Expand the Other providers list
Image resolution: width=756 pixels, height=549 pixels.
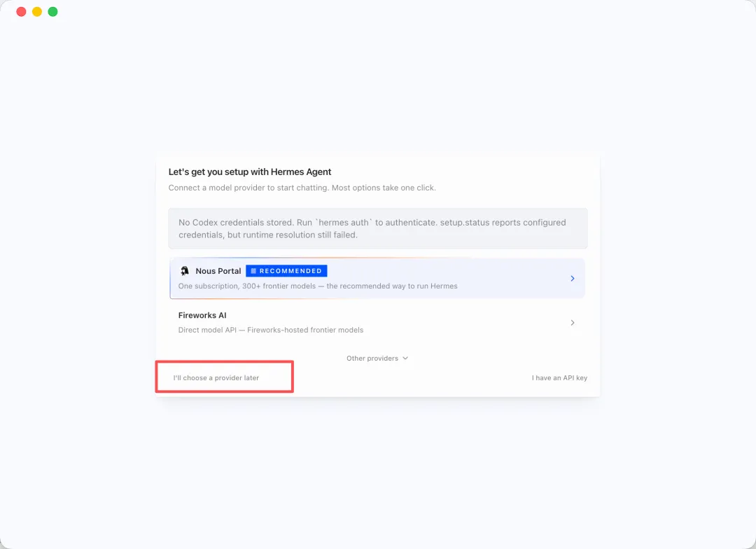pos(377,358)
